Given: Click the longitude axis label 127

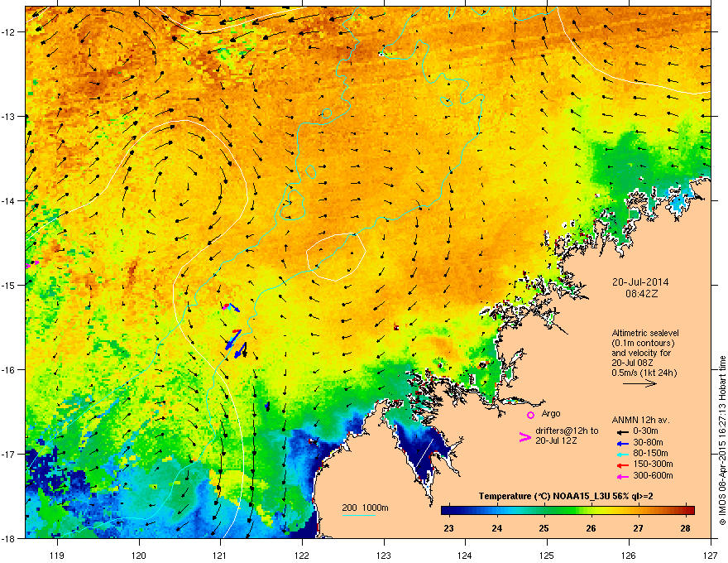Looking at the screenshot, I should [x=711, y=555].
